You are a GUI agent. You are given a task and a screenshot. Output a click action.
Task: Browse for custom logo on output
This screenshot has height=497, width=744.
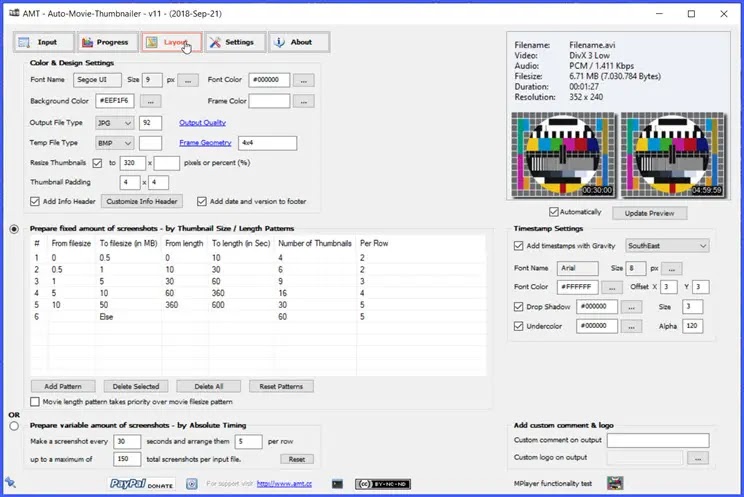click(698, 458)
